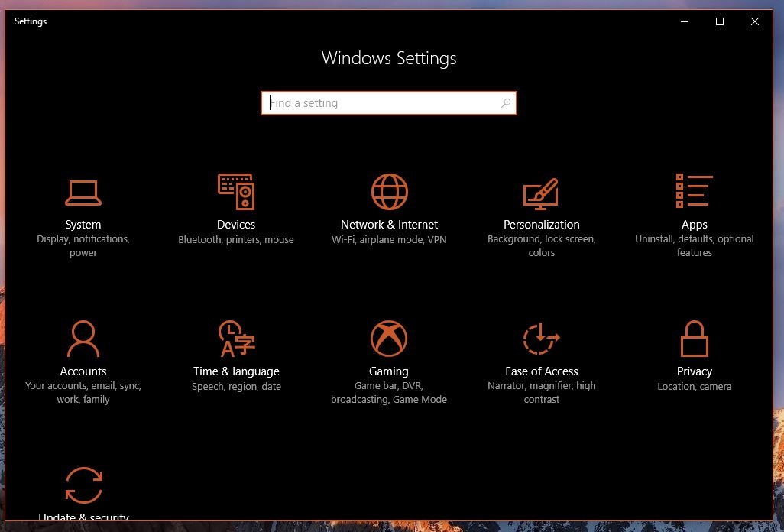Minimize the Settings window
Viewport: 784px width, 532px height.
685,21
